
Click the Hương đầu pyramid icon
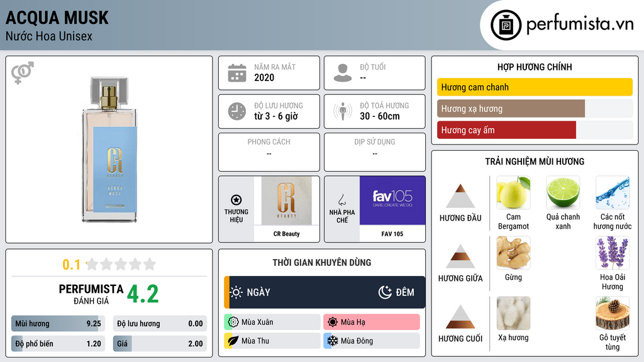tap(460, 196)
